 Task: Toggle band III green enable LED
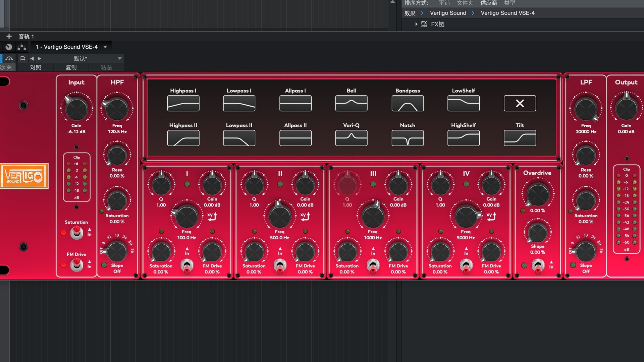373,184
